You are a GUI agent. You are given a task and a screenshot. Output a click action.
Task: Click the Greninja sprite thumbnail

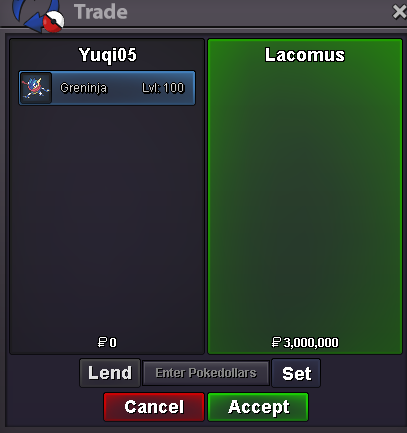[x=36, y=88]
